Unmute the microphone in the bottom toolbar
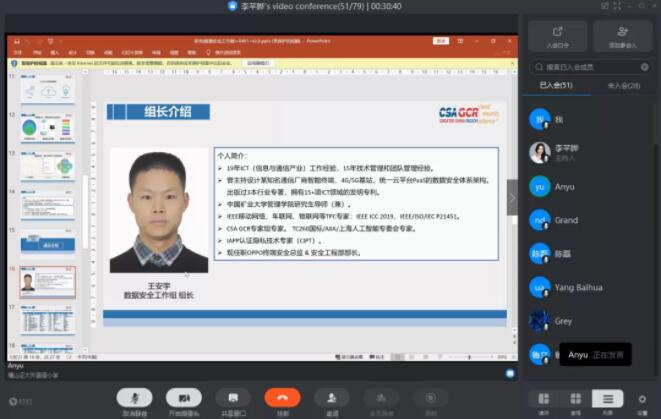The height and width of the screenshot is (419, 661). pyautogui.click(x=134, y=398)
